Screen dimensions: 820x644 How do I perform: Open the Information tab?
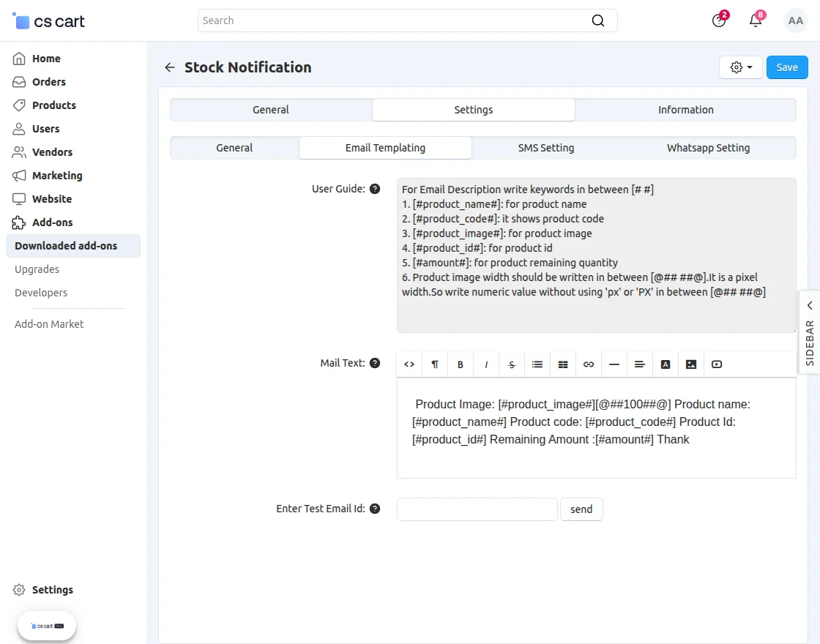point(685,109)
